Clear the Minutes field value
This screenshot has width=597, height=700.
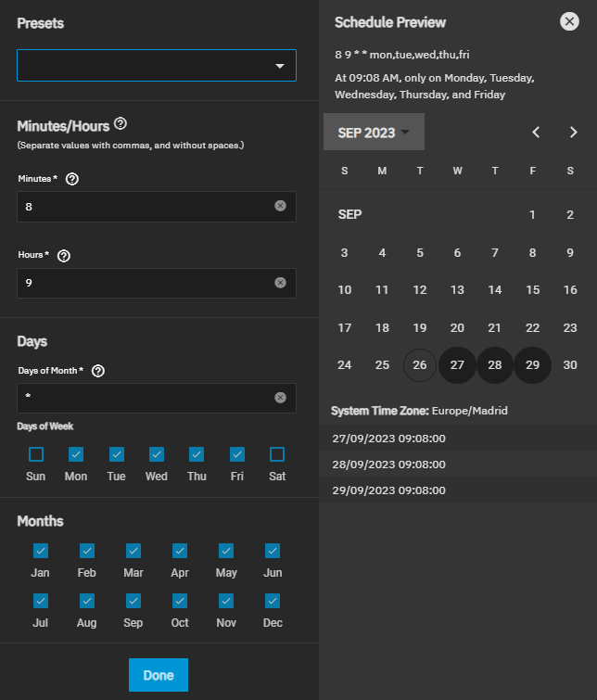280,206
